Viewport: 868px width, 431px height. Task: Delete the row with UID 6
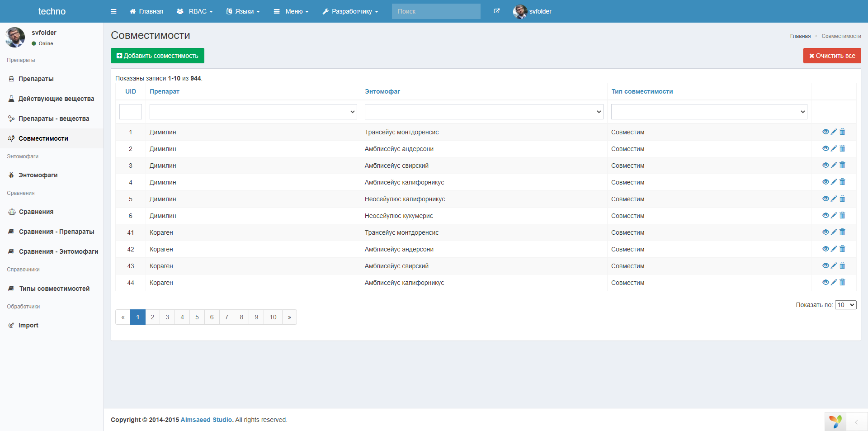[842, 215]
